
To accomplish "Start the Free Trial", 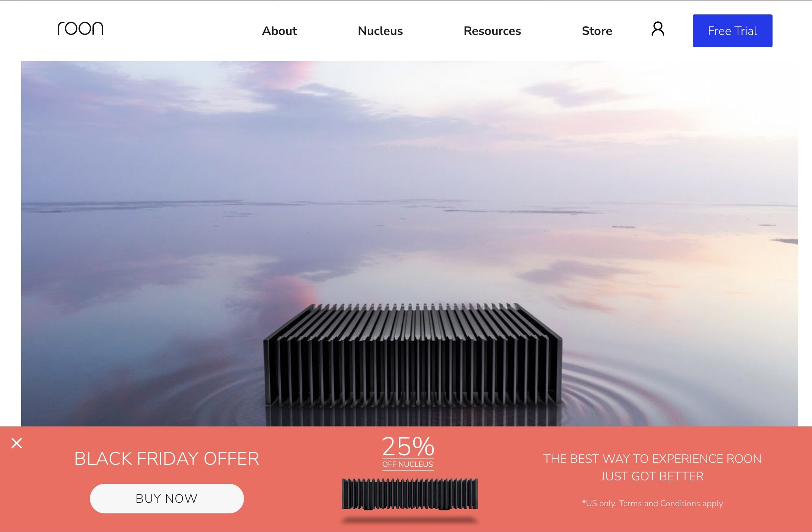I will click(732, 31).
